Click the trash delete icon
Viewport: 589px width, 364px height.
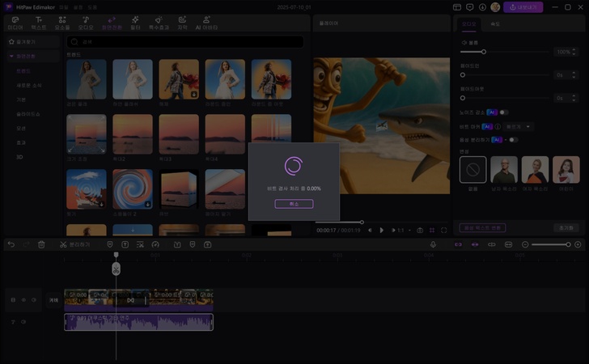pyautogui.click(x=41, y=244)
